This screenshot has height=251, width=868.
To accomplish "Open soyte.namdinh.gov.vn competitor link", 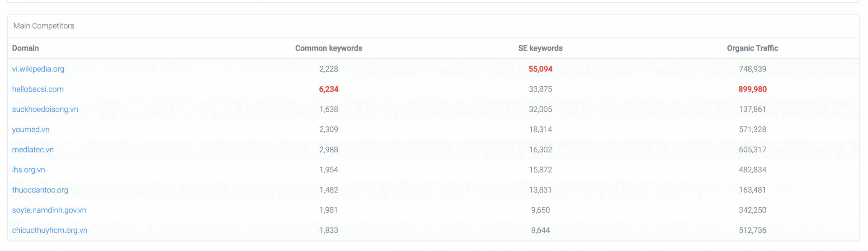I will tap(49, 210).
